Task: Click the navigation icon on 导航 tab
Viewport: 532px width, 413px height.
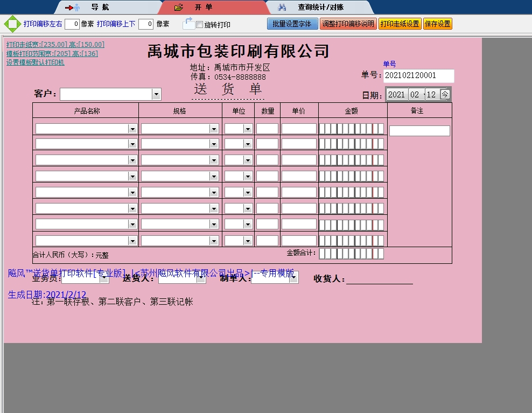Action: point(72,8)
